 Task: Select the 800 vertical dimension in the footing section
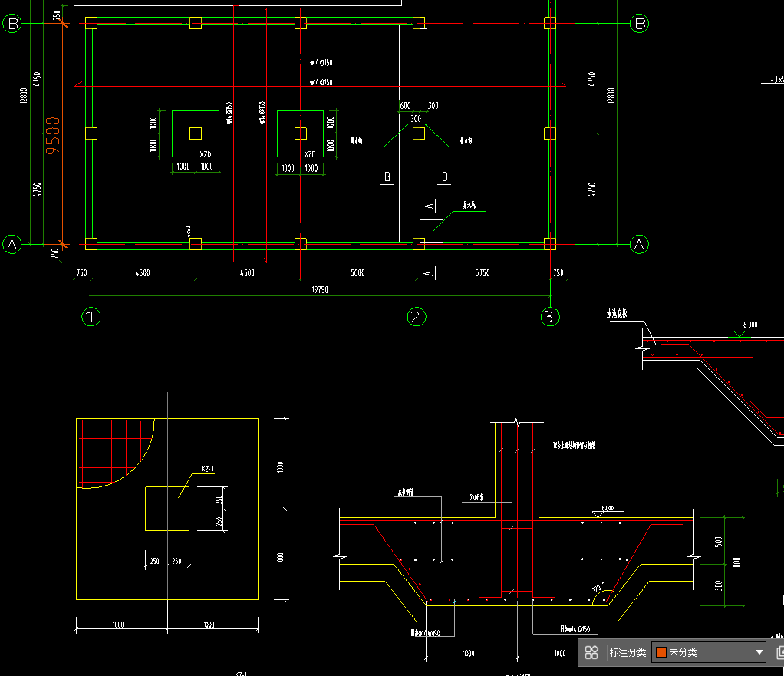click(736, 562)
